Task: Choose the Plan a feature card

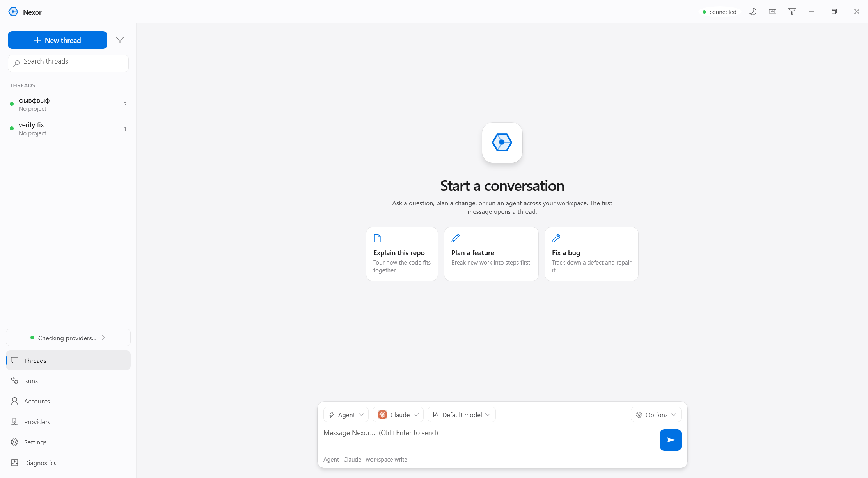Action: [491, 254]
